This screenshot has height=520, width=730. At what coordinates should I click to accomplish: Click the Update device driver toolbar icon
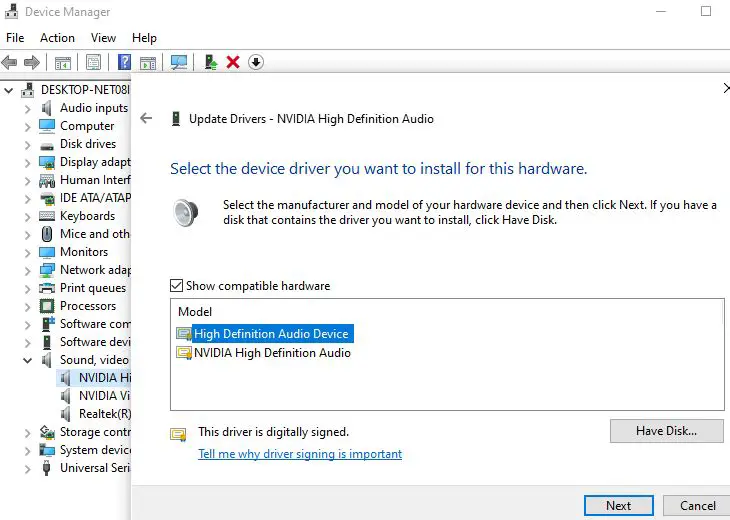coord(211,62)
